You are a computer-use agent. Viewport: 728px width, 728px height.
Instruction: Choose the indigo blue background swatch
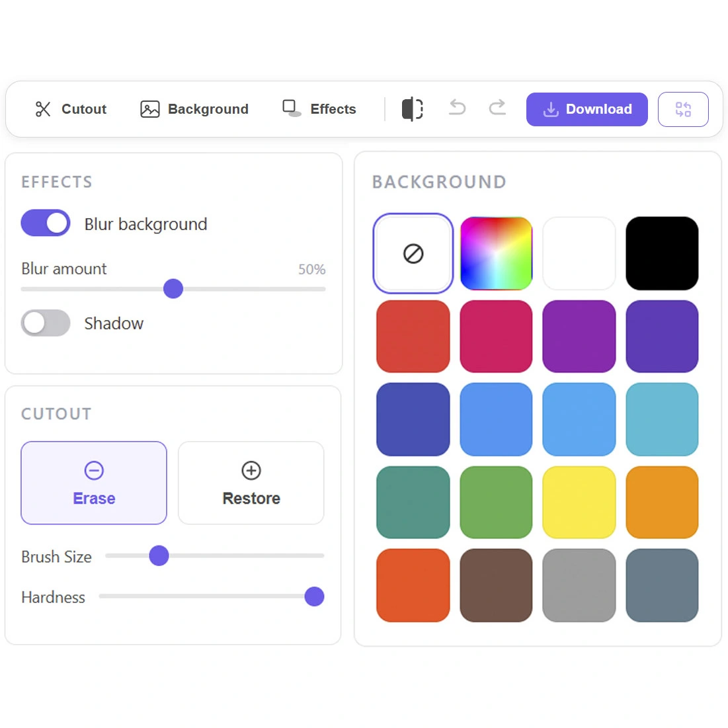coord(413,419)
